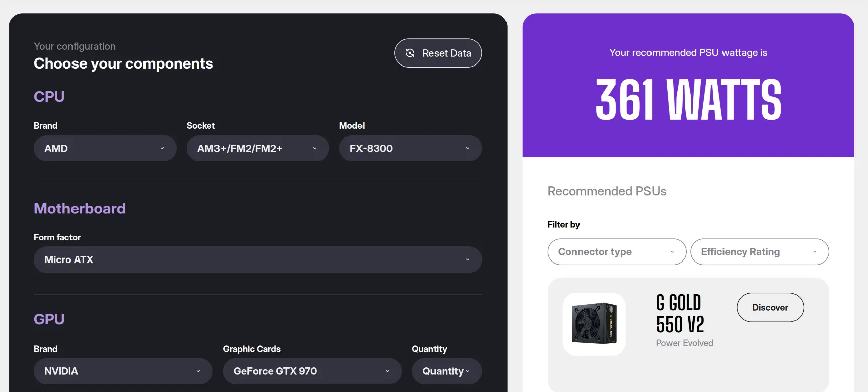Click the G GOLD 550 V2 product image
This screenshot has width=868, height=392.
tap(594, 324)
